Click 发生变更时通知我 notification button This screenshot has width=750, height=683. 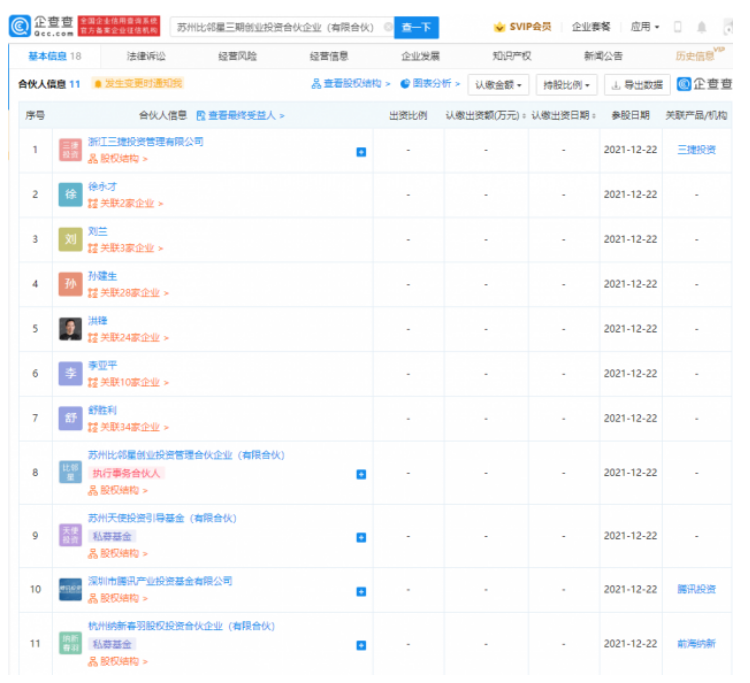click(138, 84)
